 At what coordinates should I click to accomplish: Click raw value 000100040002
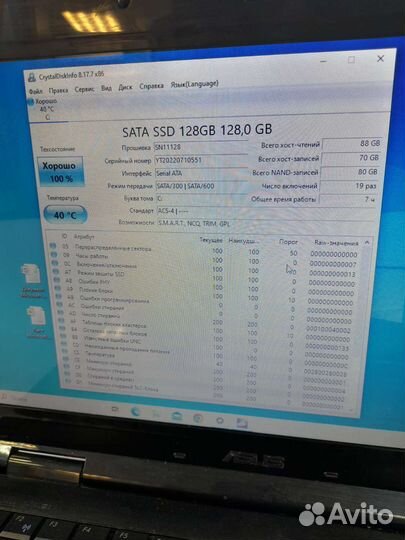[328, 330]
